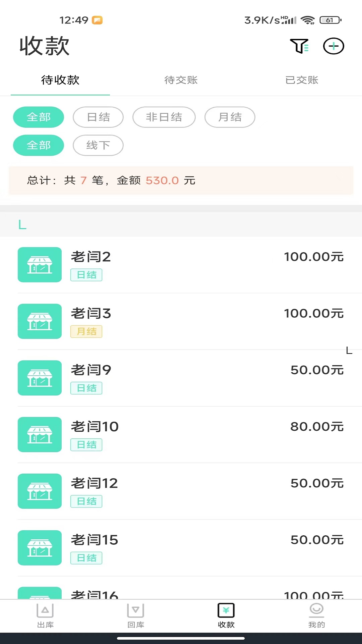The height and width of the screenshot is (644, 362).
Task: Tap the add (plus circle) icon
Action: (x=333, y=46)
